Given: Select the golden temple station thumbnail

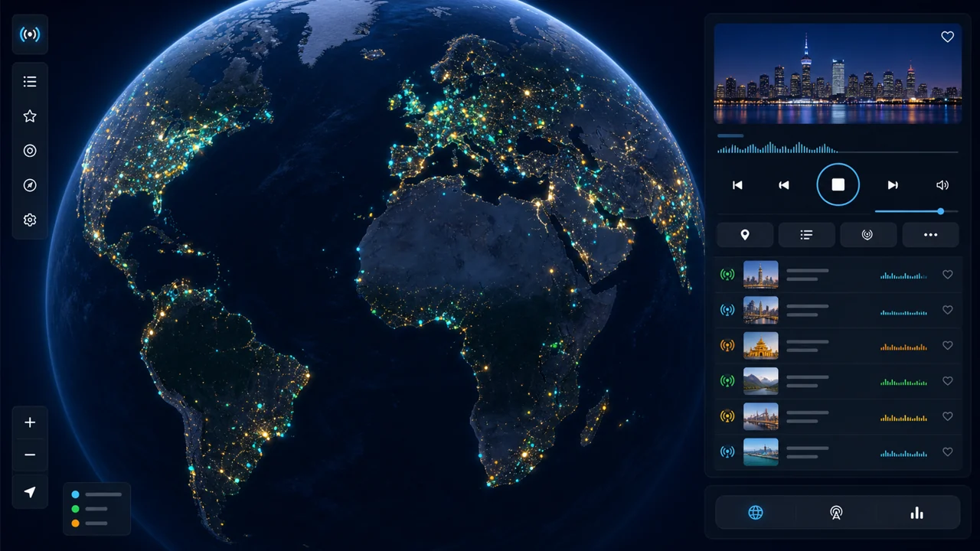Looking at the screenshot, I should [761, 345].
